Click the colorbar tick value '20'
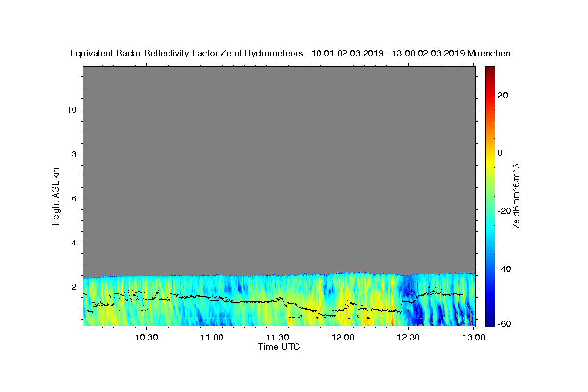The height and width of the screenshot is (392, 588). pyautogui.click(x=503, y=95)
